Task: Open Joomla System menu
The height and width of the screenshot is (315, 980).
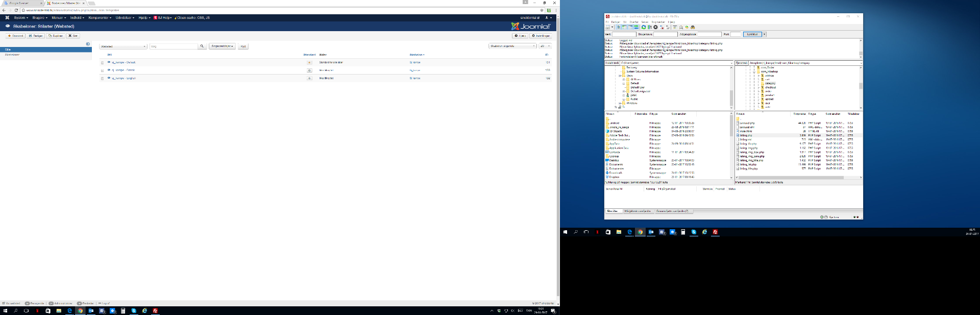Action: pyautogui.click(x=21, y=17)
